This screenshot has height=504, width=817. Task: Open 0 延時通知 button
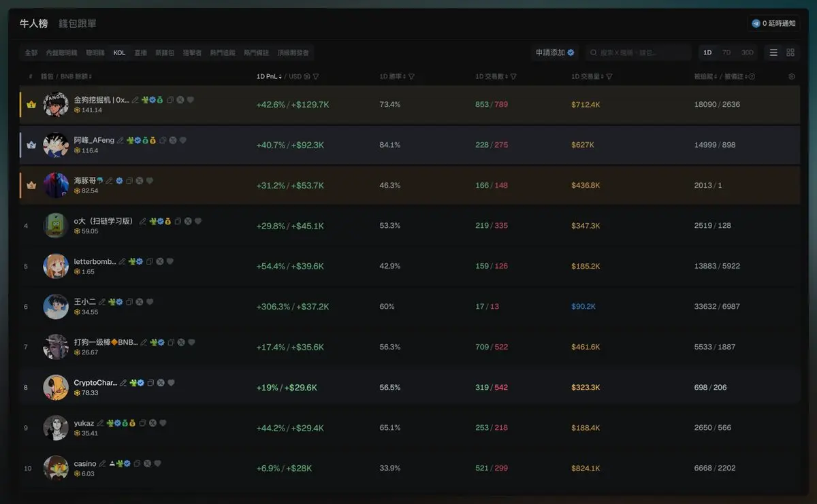[x=773, y=23]
